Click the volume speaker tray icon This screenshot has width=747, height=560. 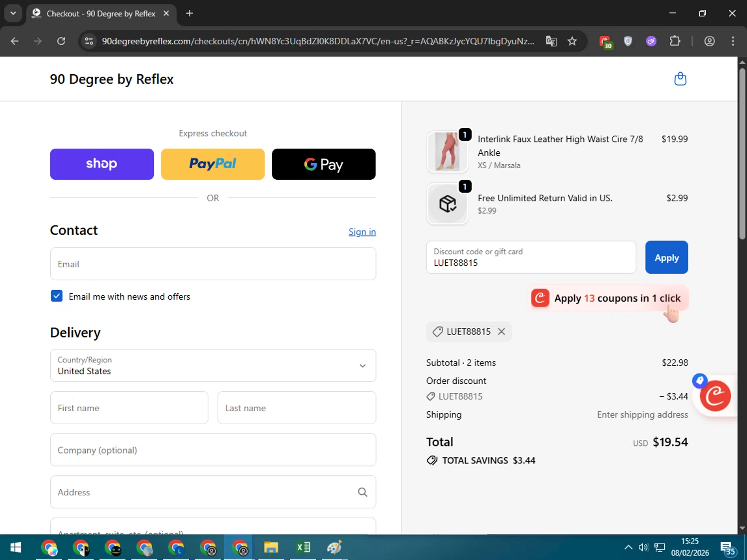pyautogui.click(x=643, y=548)
